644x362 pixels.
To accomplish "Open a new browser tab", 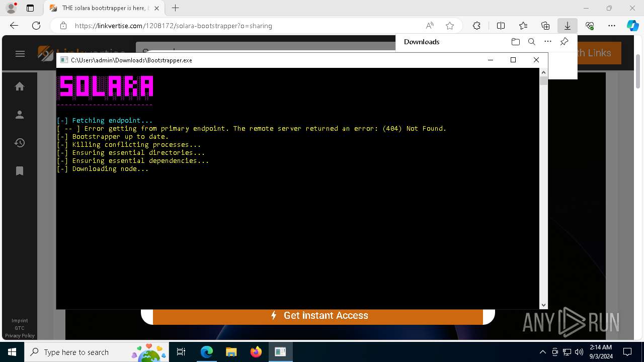I will [x=175, y=8].
